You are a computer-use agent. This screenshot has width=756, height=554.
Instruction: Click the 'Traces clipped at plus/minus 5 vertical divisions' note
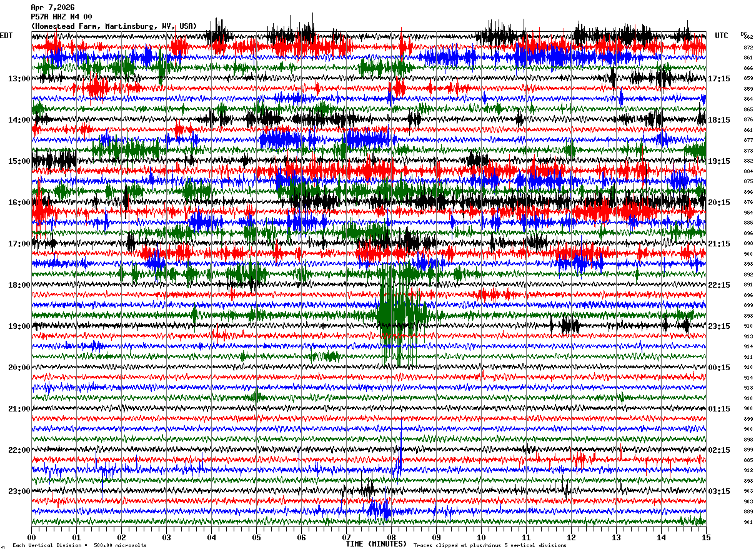click(490, 545)
